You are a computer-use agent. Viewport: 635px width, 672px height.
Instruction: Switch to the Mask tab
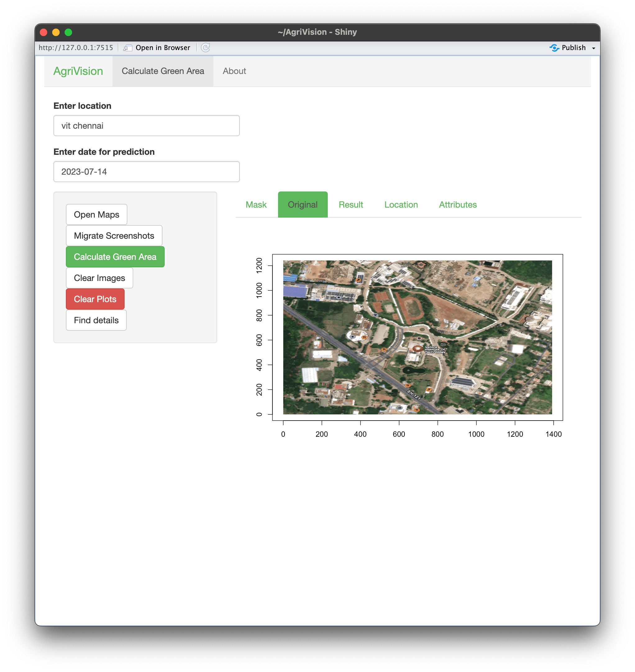[256, 204]
